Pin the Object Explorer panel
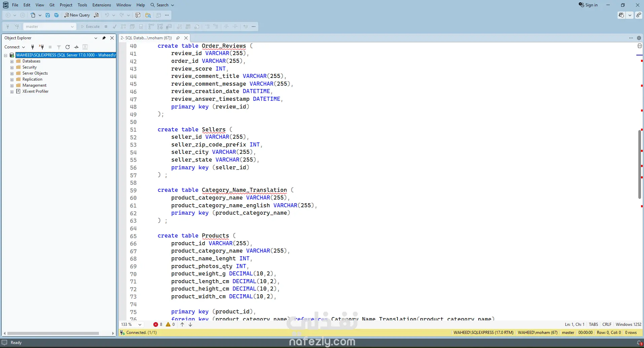This screenshot has width=644, height=348. point(104,38)
